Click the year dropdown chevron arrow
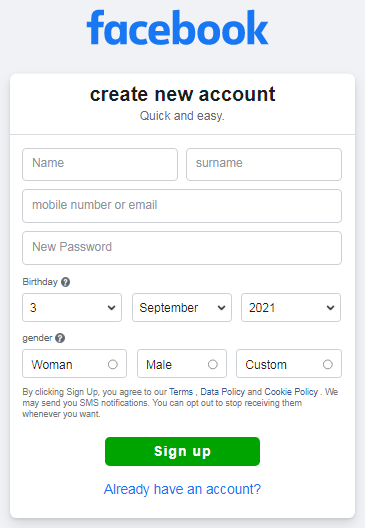The width and height of the screenshot is (365, 528). pyautogui.click(x=331, y=308)
